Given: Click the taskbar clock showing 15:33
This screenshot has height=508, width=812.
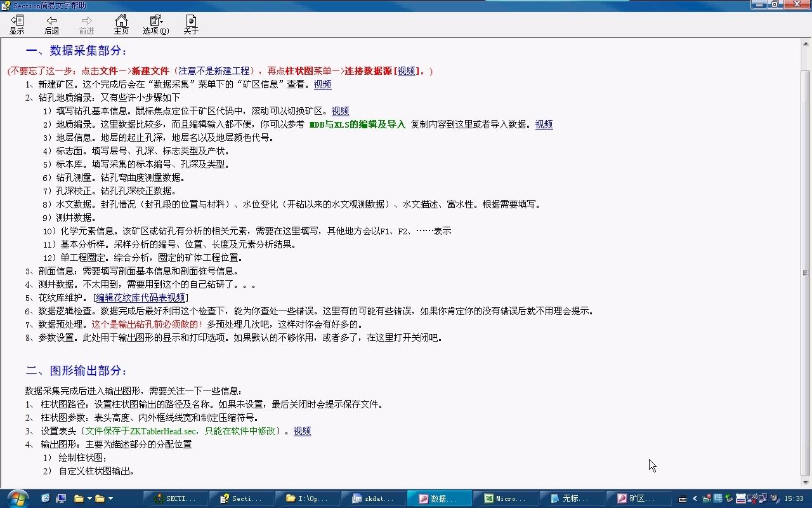Looking at the screenshot, I should tap(794, 498).
